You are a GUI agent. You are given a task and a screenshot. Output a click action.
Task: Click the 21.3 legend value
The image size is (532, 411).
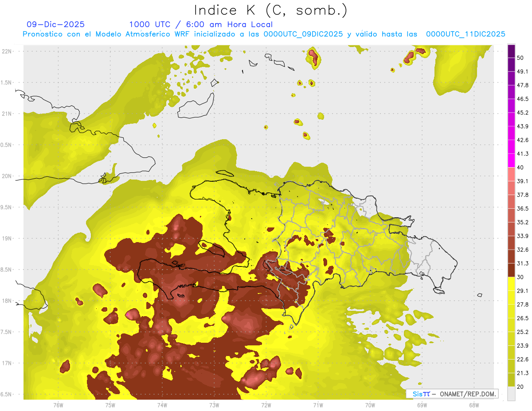[522, 373]
